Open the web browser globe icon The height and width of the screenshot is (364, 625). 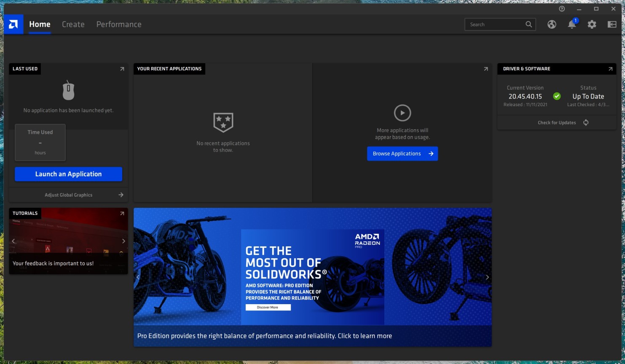(552, 24)
